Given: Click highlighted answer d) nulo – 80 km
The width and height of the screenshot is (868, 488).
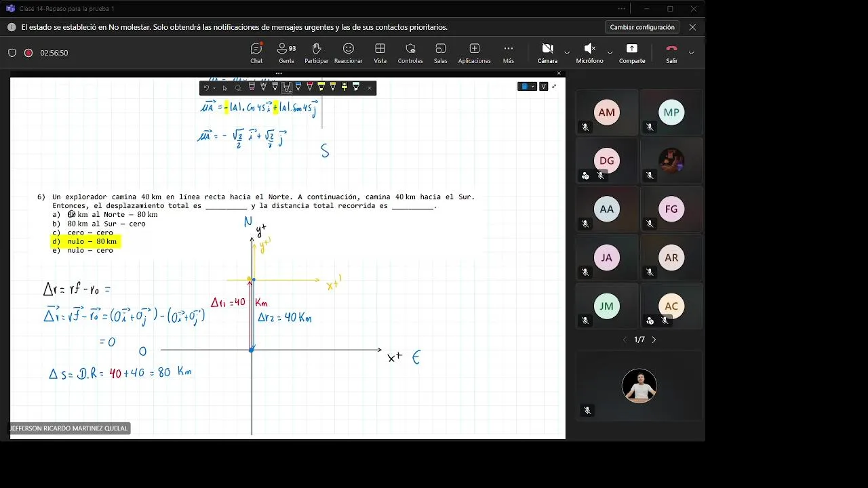Looking at the screenshot, I should click(x=85, y=241).
